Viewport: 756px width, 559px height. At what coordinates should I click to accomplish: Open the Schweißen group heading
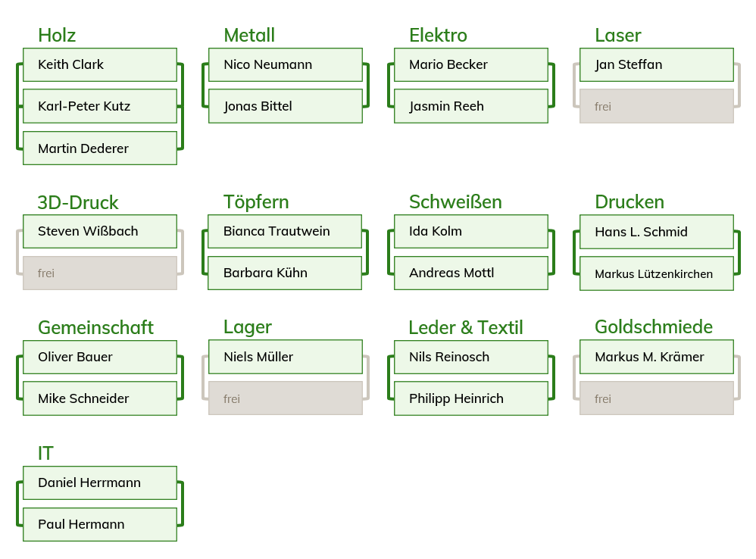455,202
